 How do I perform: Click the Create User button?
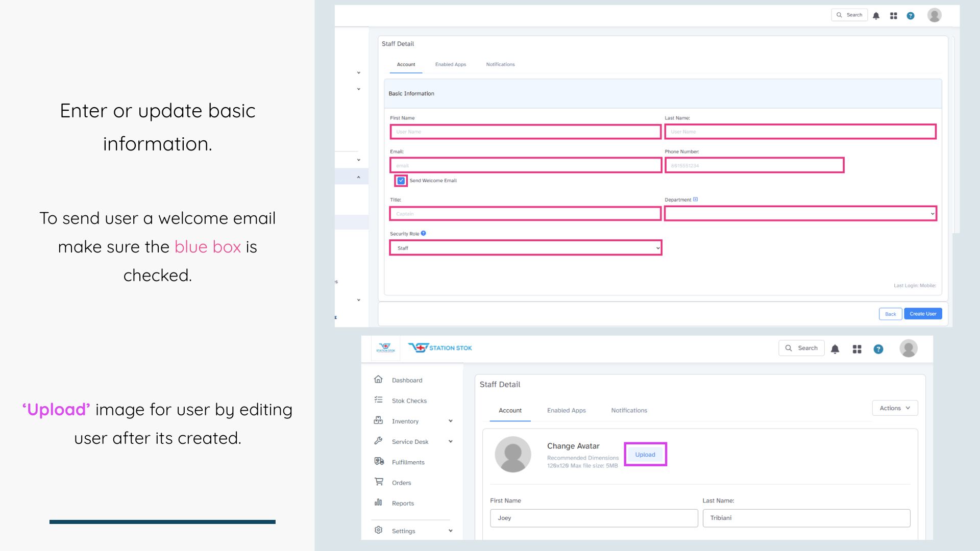pyautogui.click(x=922, y=314)
